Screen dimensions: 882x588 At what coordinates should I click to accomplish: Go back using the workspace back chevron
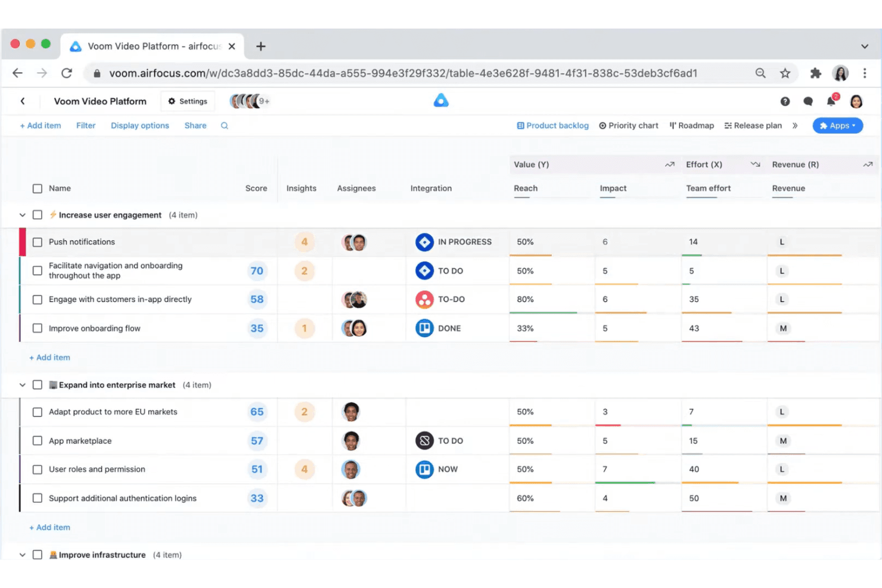coord(23,101)
